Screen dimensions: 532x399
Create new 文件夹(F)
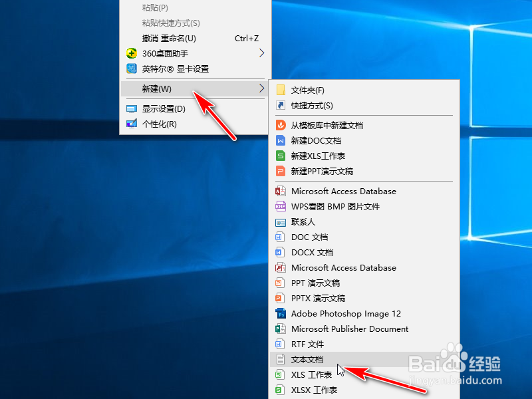tap(364, 90)
